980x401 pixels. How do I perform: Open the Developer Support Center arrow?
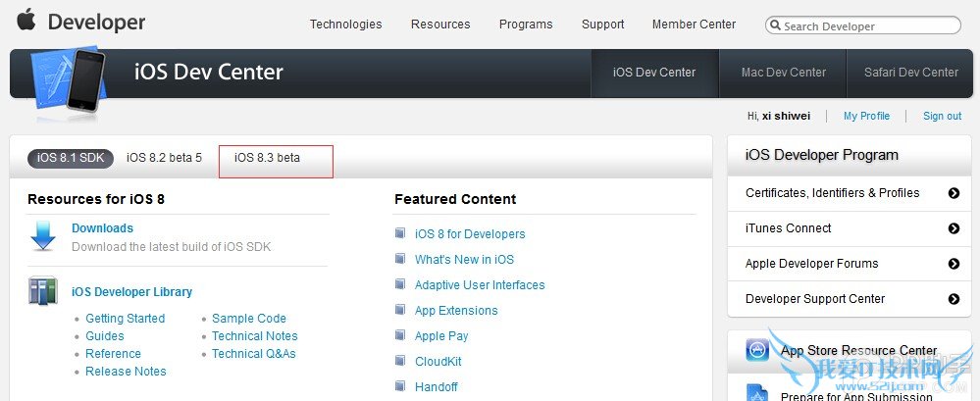[x=954, y=299]
